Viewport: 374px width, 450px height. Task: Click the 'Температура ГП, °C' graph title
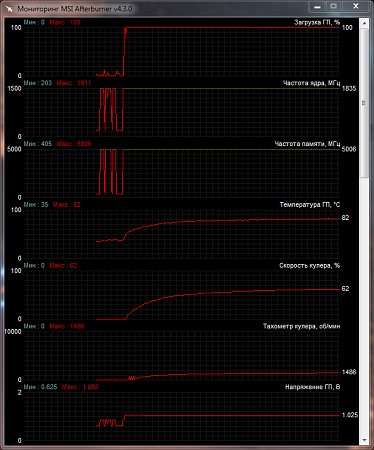click(310, 205)
